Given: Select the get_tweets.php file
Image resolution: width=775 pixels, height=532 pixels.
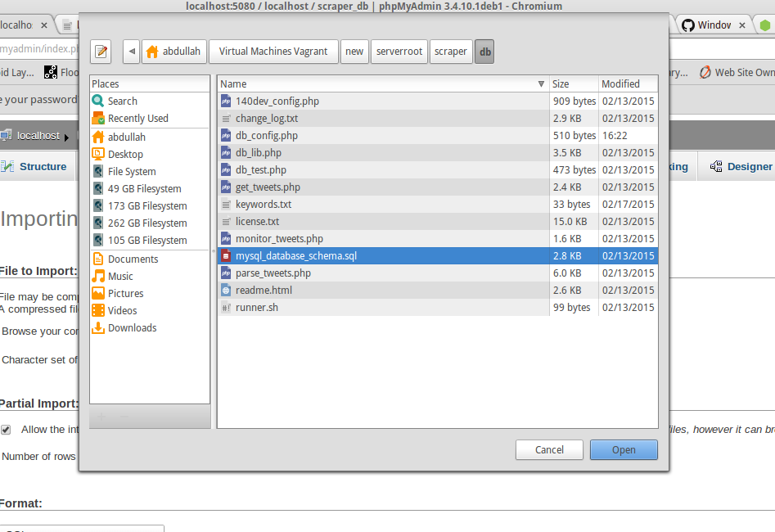Looking at the screenshot, I should click(438, 187).
